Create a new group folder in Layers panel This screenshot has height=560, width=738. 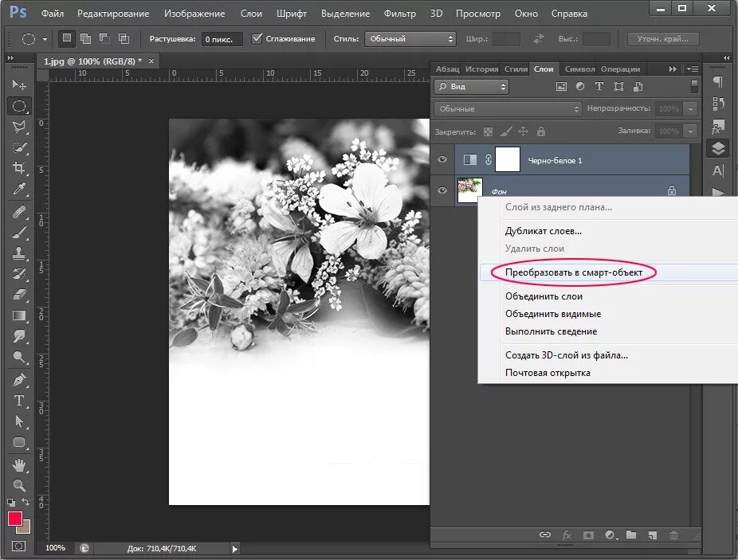631,535
